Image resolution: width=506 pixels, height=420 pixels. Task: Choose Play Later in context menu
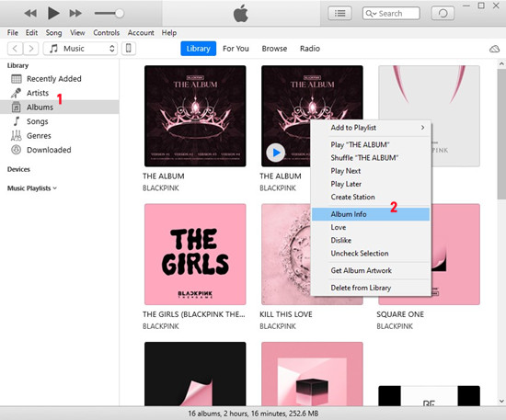(371, 184)
